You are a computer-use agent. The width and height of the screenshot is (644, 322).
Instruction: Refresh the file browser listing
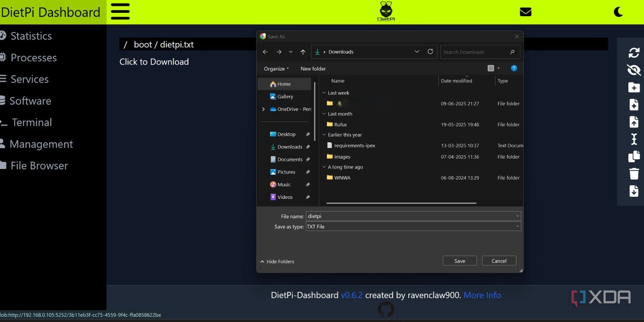(x=634, y=52)
